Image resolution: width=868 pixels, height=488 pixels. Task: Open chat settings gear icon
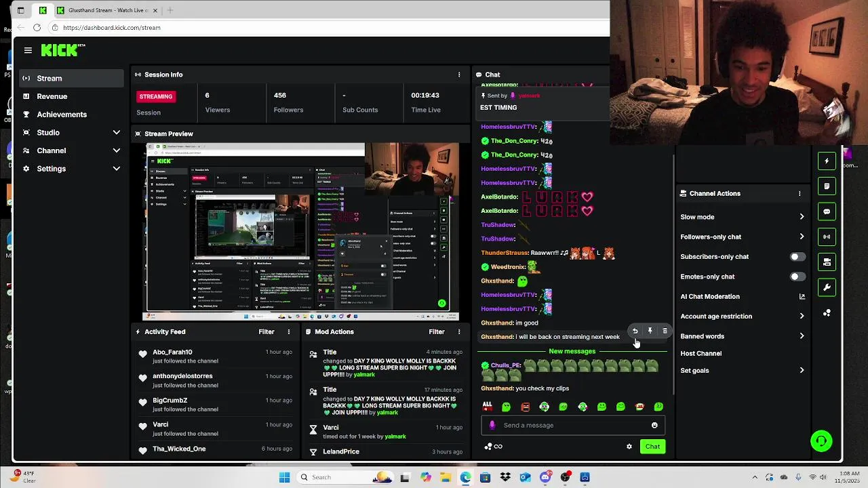(629, 447)
